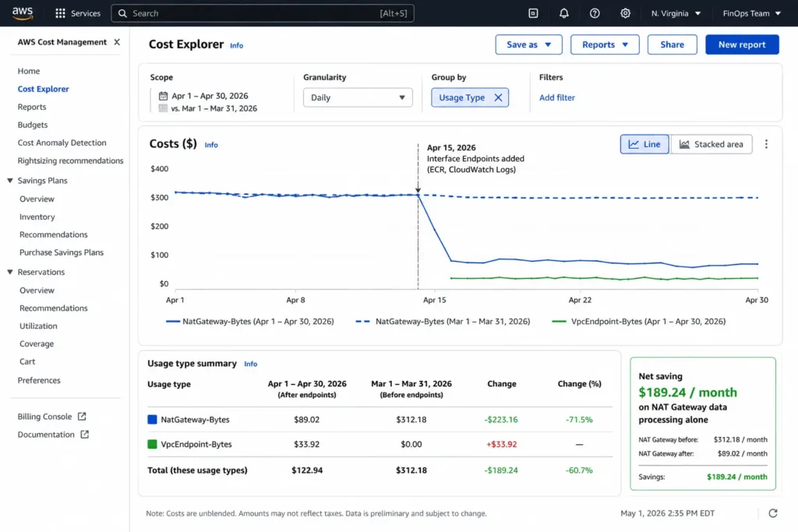
Task: Switch chart to Stacked area view
Action: [x=711, y=144]
